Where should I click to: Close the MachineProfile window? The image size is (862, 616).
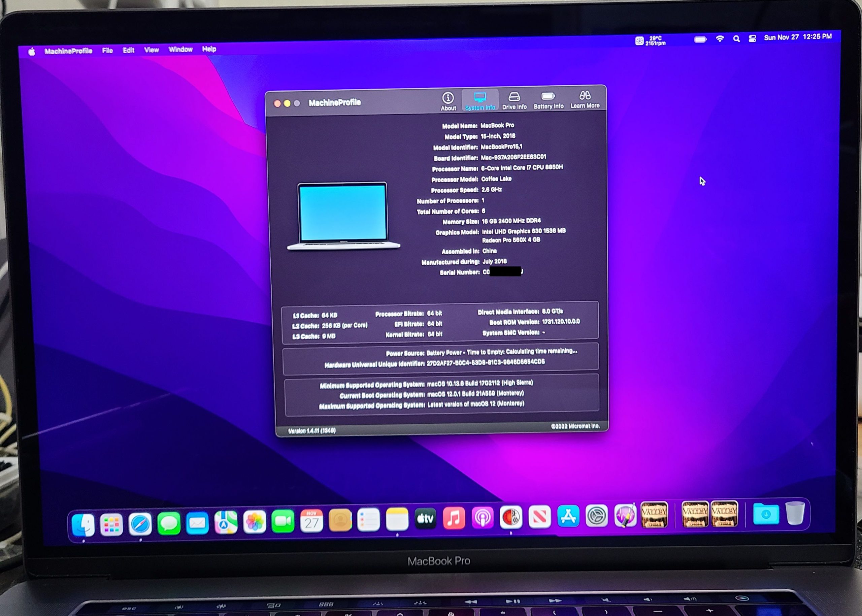tap(277, 103)
